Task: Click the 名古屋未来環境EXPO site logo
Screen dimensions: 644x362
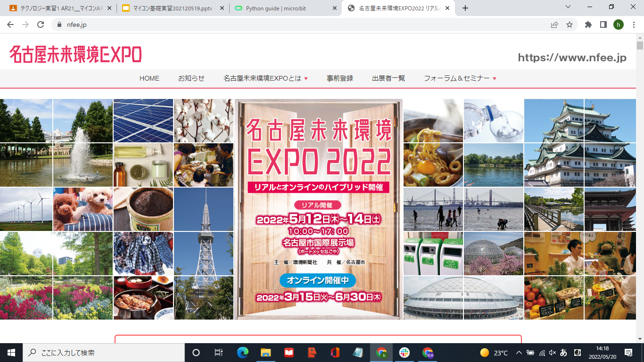Action: [x=75, y=55]
